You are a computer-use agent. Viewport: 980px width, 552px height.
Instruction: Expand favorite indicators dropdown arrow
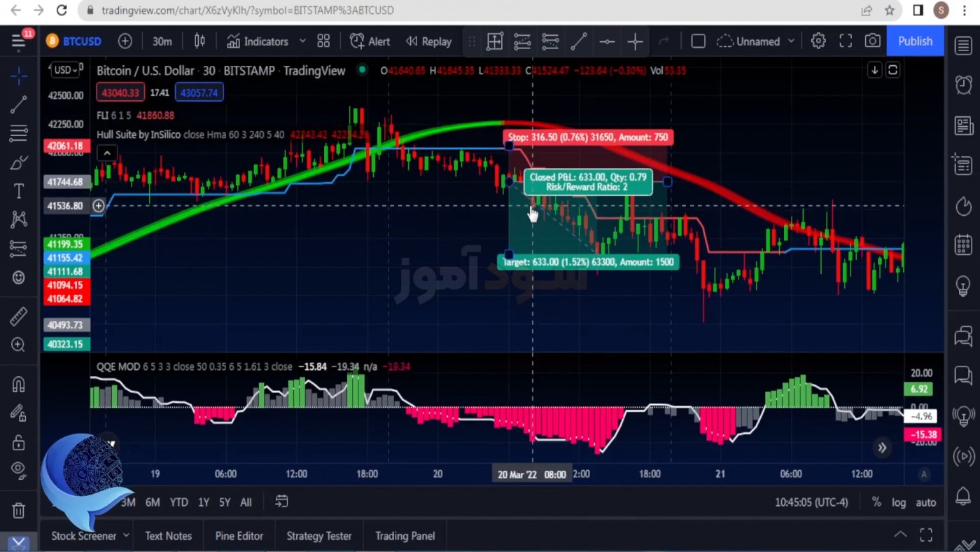tap(302, 41)
